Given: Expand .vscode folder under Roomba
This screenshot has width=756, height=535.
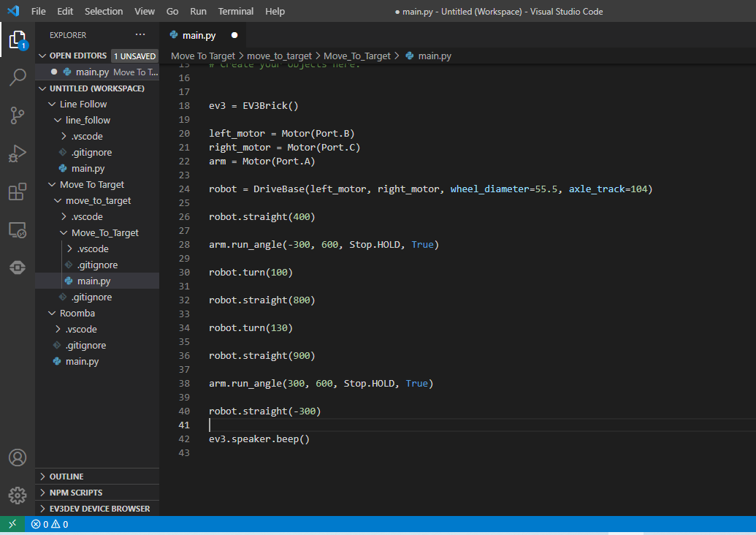Looking at the screenshot, I should coord(58,330).
